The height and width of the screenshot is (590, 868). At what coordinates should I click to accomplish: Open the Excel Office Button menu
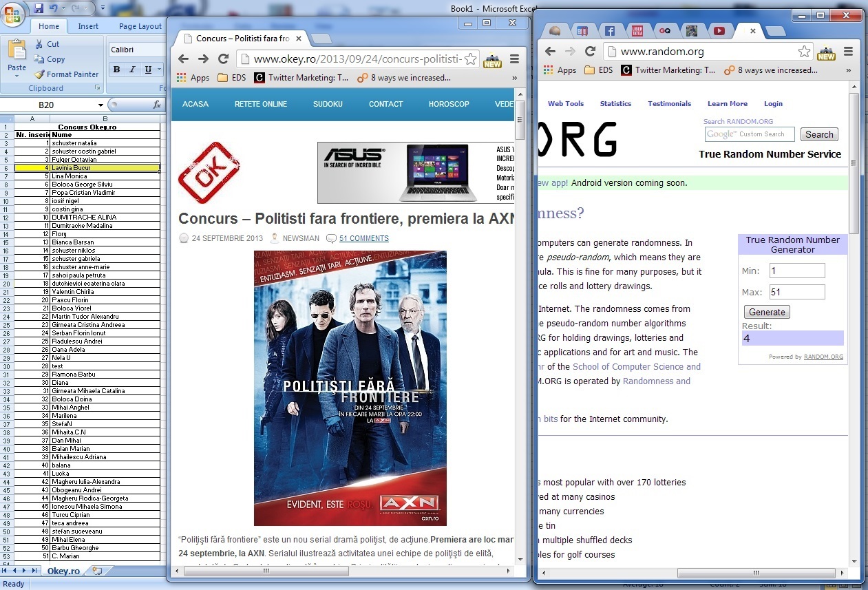coord(14,14)
